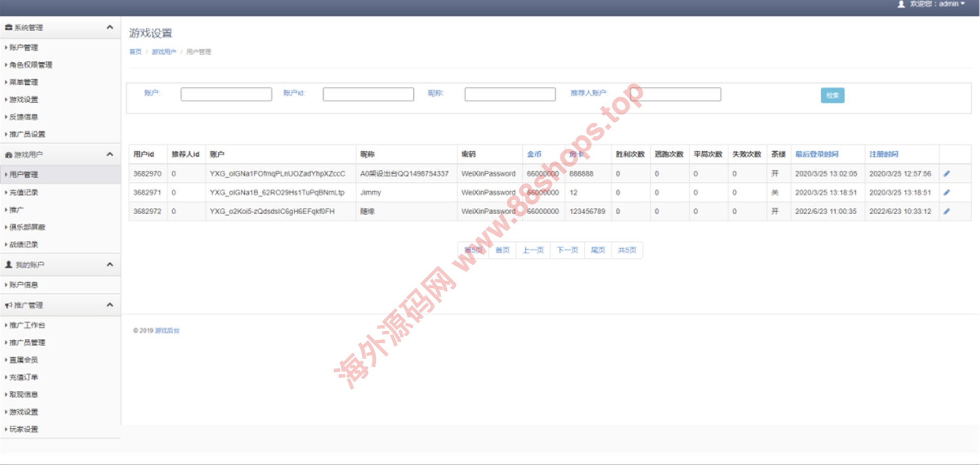
Task: Open the admin account dropdown arrow
Action: [963, 4]
